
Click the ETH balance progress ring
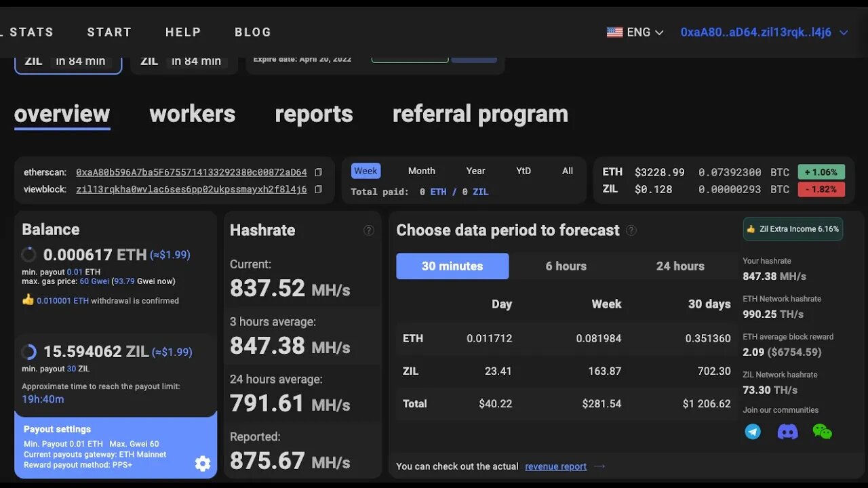coord(28,255)
